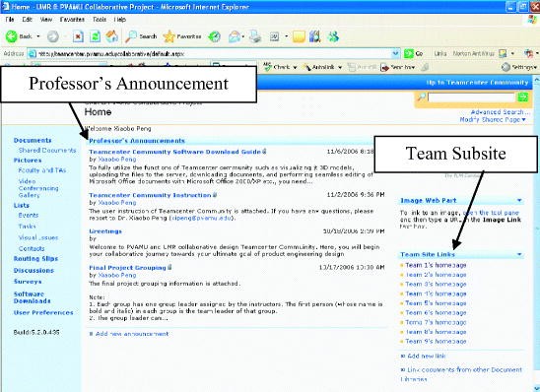The image size is (540, 392).
Task: Click the Home icon in toolbar
Action: (x=111, y=36)
